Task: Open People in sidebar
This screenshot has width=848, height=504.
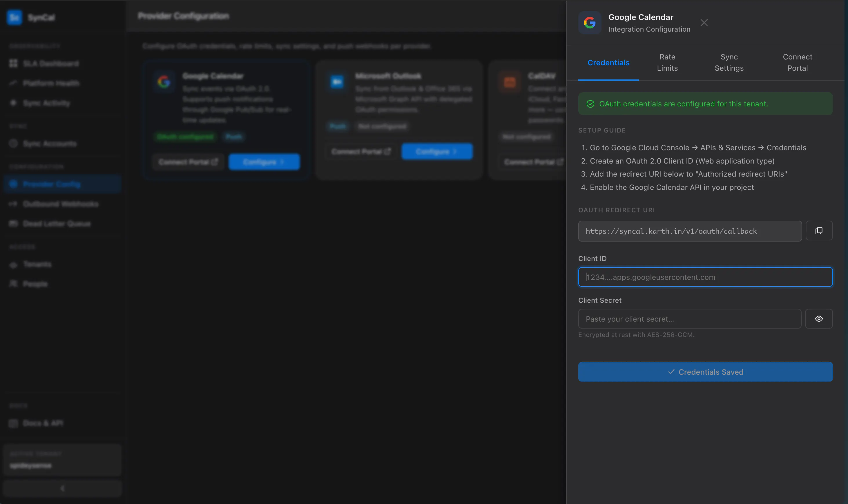Action: click(x=62, y=284)
